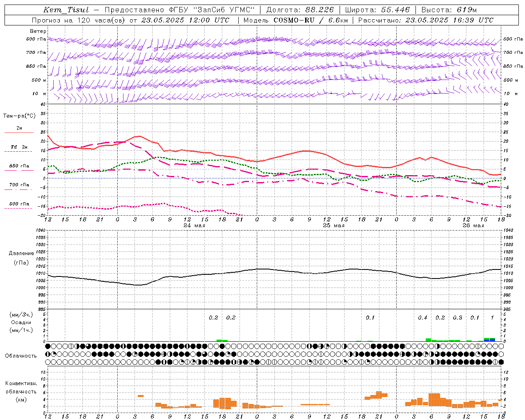Screen dimensions: 525x420
Task: Click the Конвективн. convective cloud label
Action: (21, 383)
